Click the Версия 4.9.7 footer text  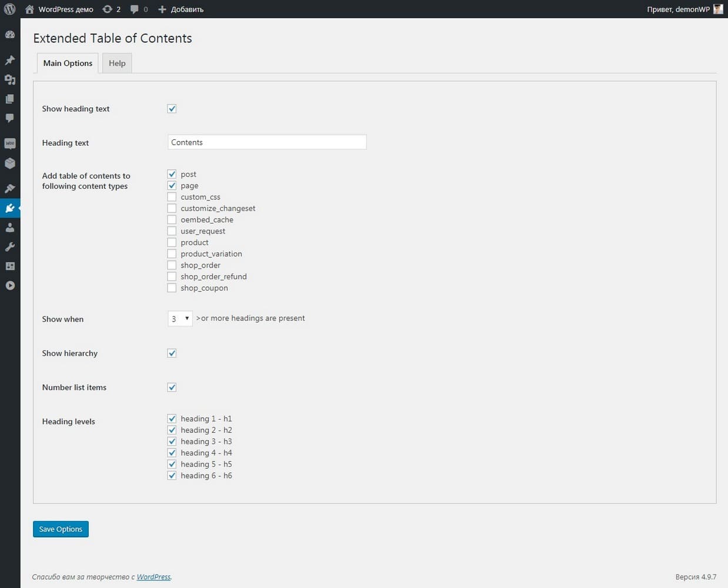(x=696, y=577)
